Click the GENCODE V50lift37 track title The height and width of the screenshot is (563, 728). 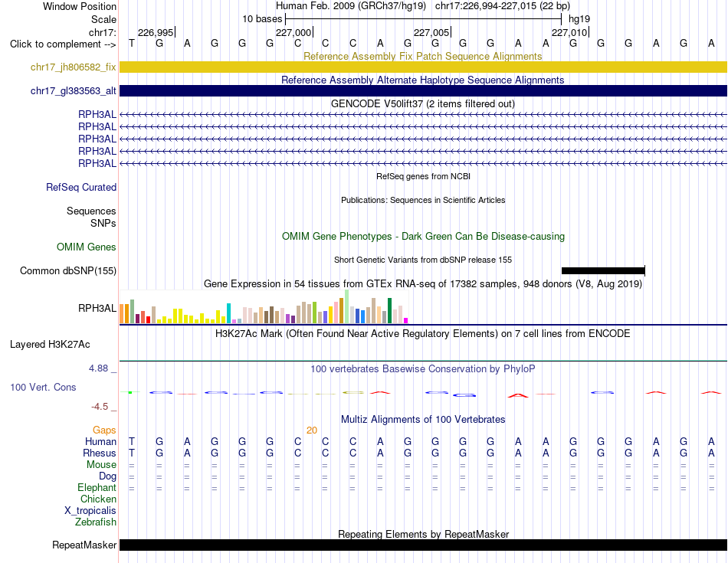tap(422, 103)
